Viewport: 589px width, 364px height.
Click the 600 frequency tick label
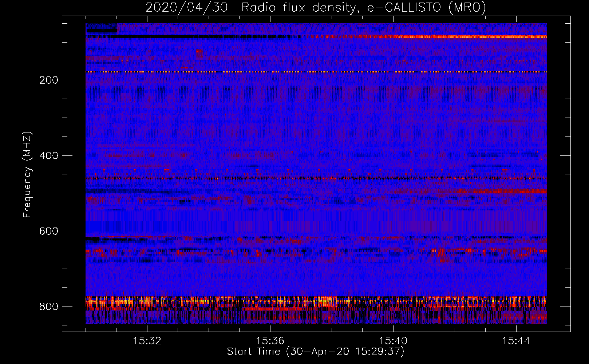pos(49,231)
